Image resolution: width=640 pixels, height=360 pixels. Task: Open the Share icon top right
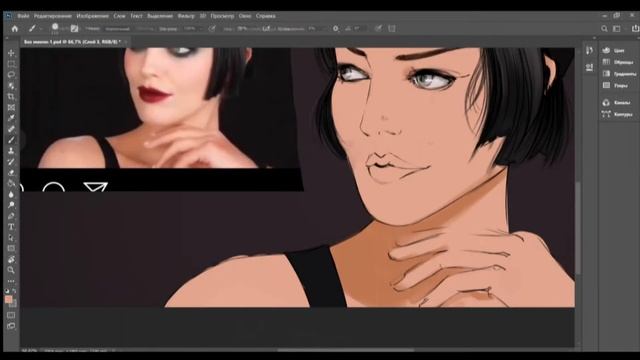[x=635, y=29]
